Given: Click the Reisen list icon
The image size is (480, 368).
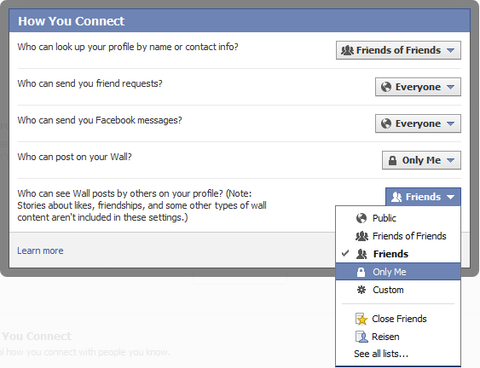Looking at the screenshot, I should 361,337.
